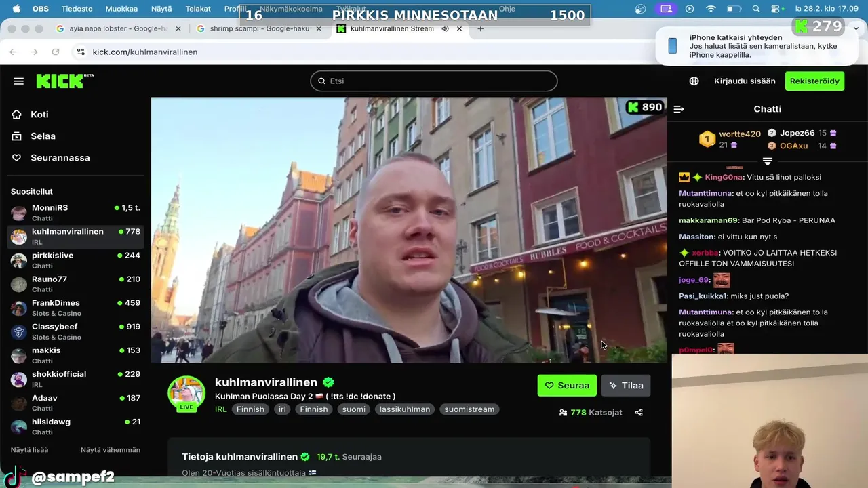868x488 pixels.
Task: Open MonniRS channel in sidebar
Action: (x=75, y=213)
